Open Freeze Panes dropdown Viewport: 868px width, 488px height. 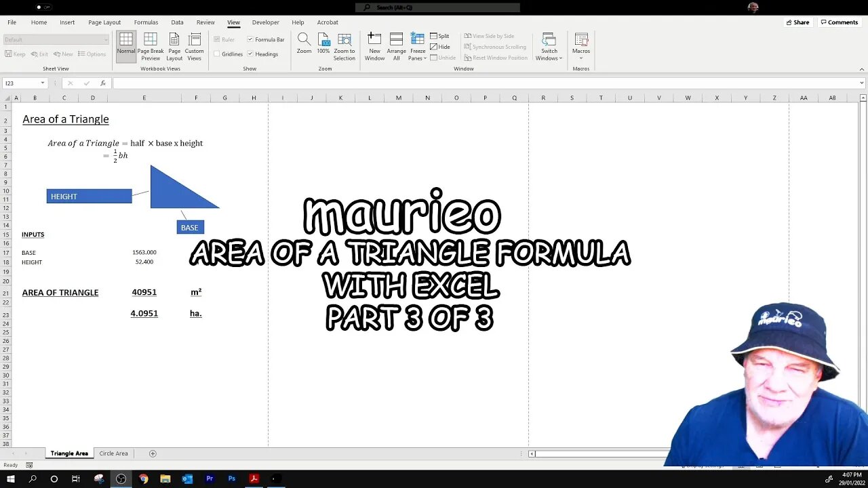418,47
